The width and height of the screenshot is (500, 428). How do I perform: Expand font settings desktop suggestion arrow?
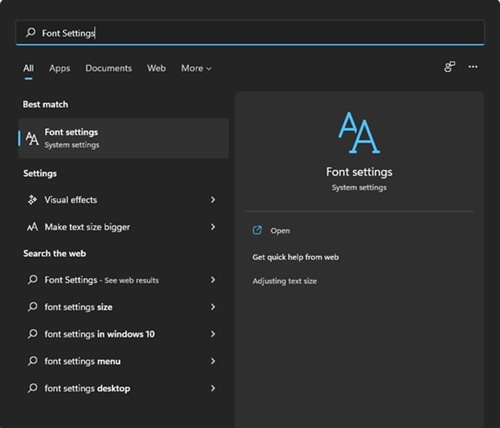(213, 388)
